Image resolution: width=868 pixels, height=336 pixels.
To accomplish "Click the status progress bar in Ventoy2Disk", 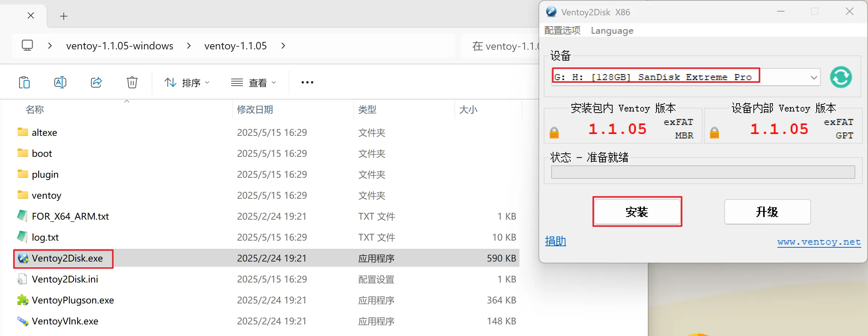I will [703, 172].
